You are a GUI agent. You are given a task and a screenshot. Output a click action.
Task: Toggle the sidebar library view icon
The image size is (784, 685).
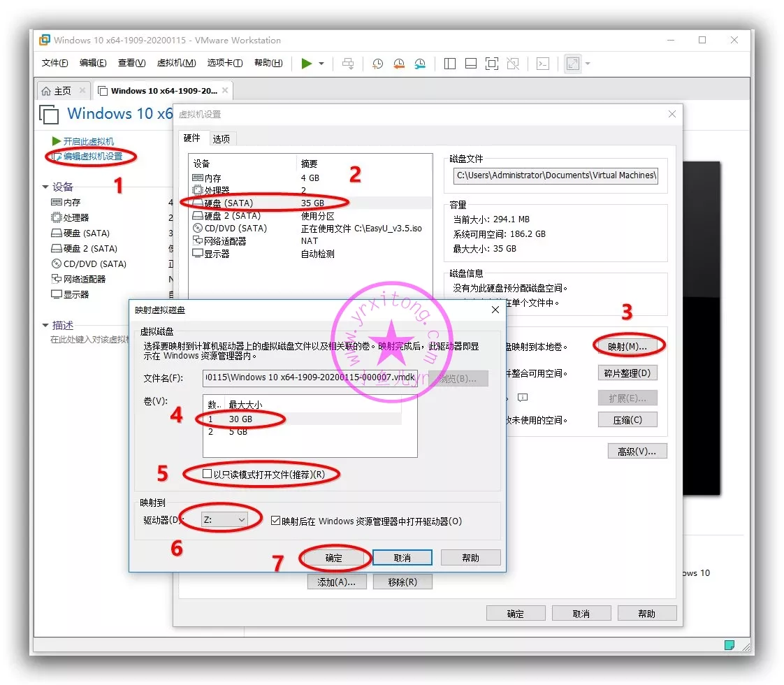coord(450,64)
